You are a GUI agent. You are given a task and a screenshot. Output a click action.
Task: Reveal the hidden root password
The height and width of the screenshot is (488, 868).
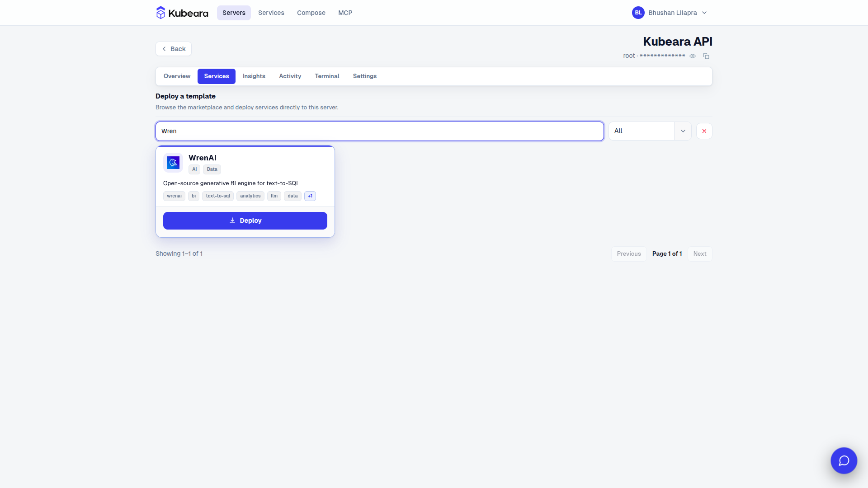693,56
